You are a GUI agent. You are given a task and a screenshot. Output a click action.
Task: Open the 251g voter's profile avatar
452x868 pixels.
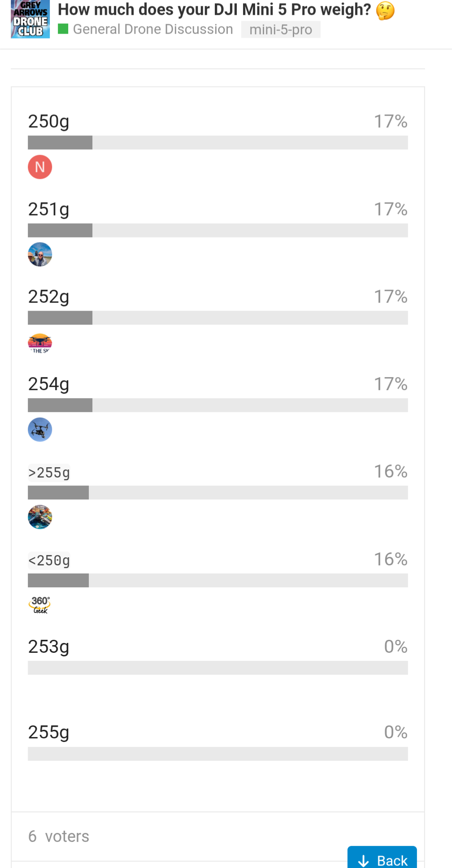[40, 255]
